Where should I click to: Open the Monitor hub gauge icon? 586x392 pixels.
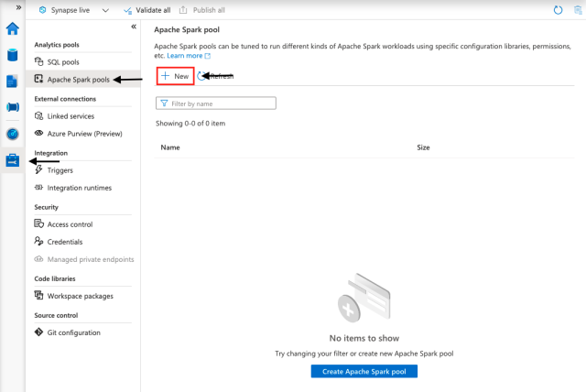(x=13, y=134)
